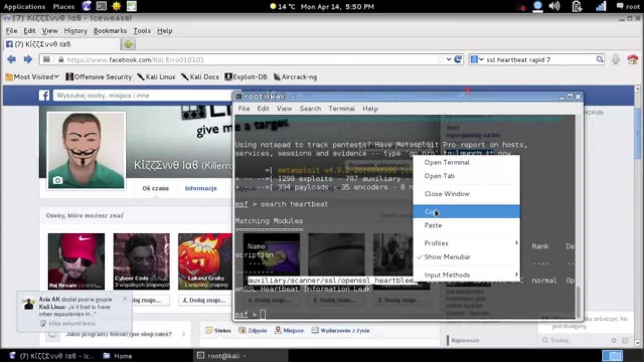
Task: Go to the Iceweasel home page
Action: (x=632, y=59)
